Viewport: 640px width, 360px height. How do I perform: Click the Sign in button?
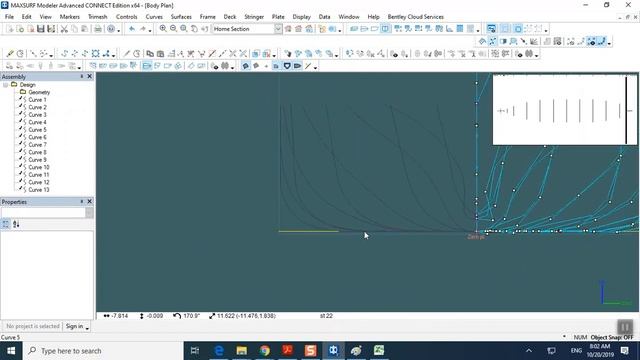click(74, 326)
